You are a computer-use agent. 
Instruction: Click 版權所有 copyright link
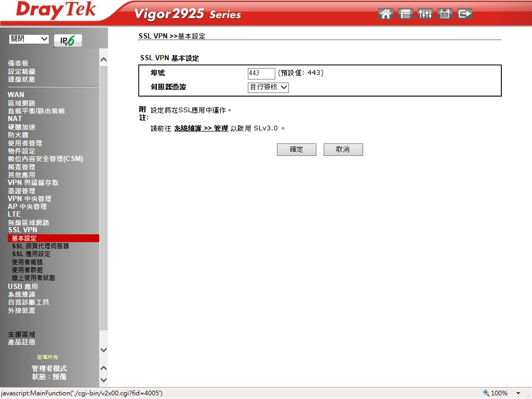(x=47, y=357)
